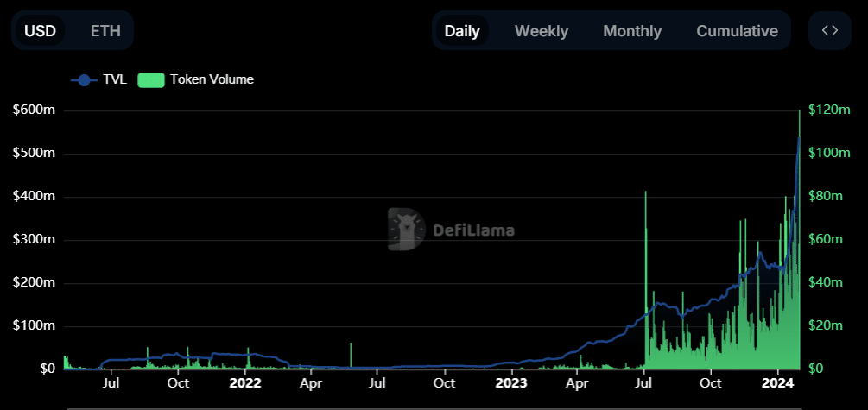The image size is (868, 410).
Task: Click the blue TVL line marker in legend
Action: tap(84, 80)
